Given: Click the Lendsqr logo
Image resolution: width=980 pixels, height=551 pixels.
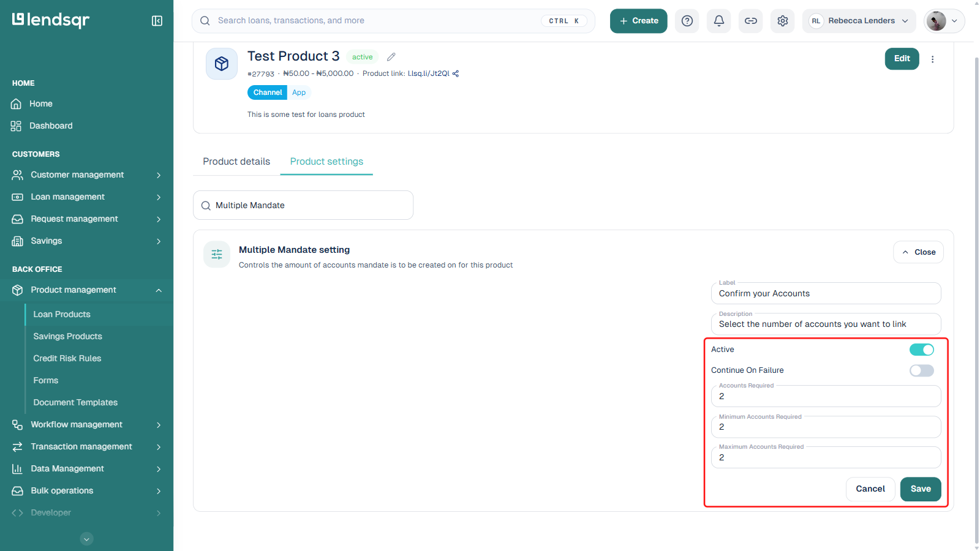Looking at the screenshot, I should click(51, 20).
